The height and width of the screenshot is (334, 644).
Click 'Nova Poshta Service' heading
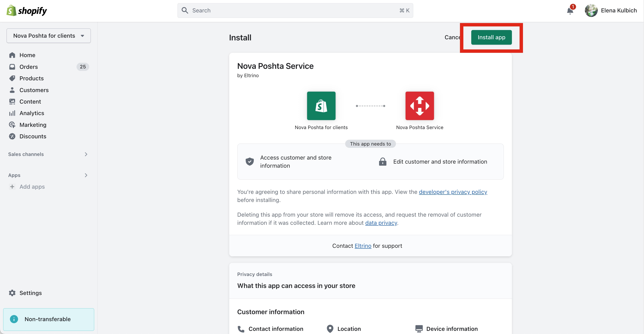pyautogui.click(x=275, y=66)
